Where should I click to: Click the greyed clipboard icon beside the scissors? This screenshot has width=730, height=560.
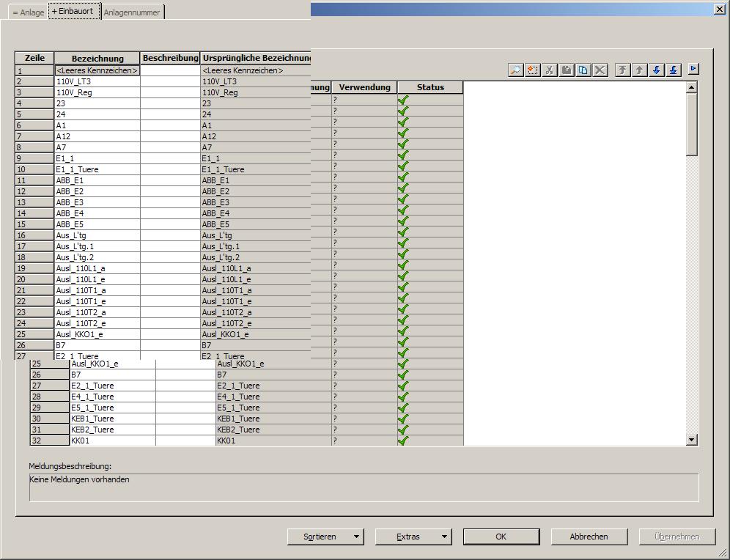[x=566, y=70]
